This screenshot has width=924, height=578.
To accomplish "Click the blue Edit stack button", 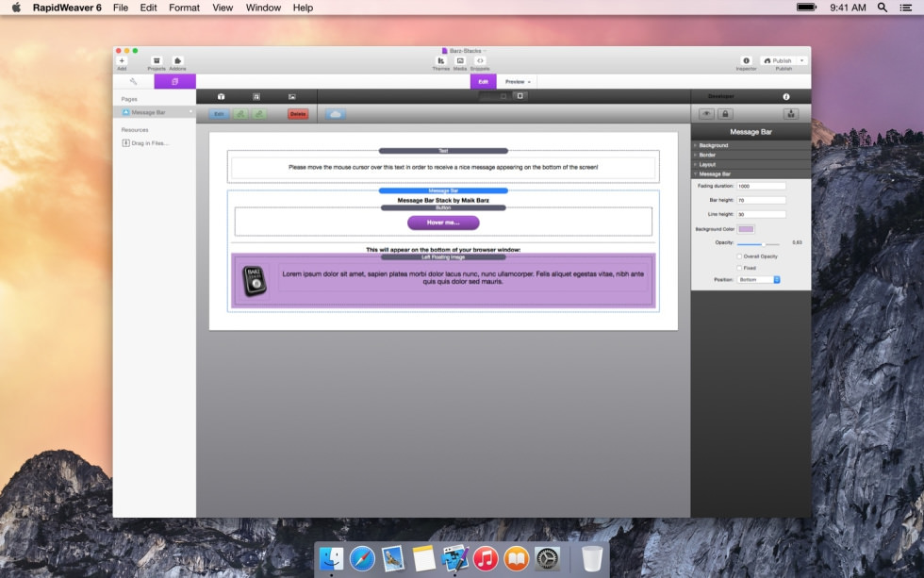I will point(219,114).
